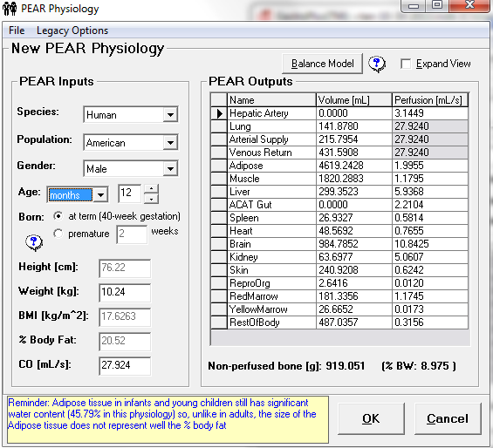Image resolution: width=493 pixels, height=448 pixels.
Task: Click the OK button
Action: (x=371, y=418)
